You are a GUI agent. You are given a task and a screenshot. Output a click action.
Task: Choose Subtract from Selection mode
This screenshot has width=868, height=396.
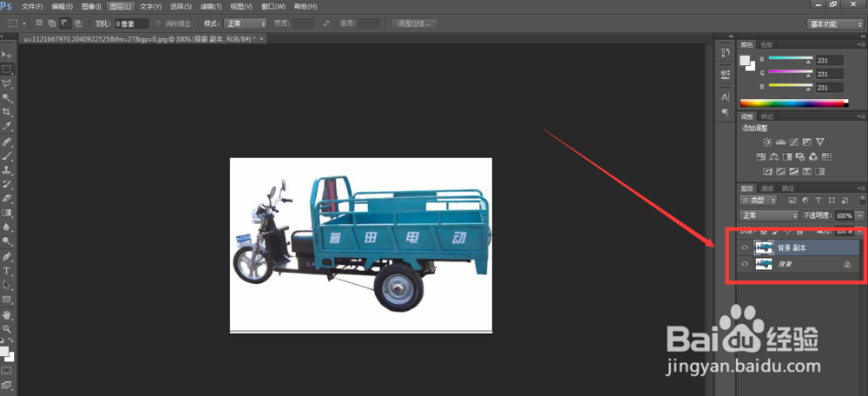click(65, 23)
